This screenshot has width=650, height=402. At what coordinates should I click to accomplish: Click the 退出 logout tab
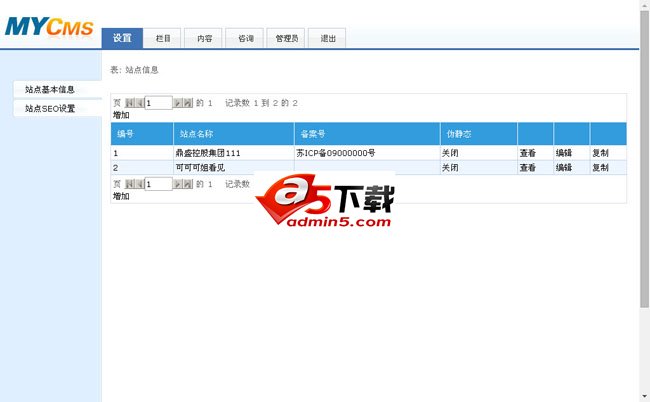(x=327, y=39)
